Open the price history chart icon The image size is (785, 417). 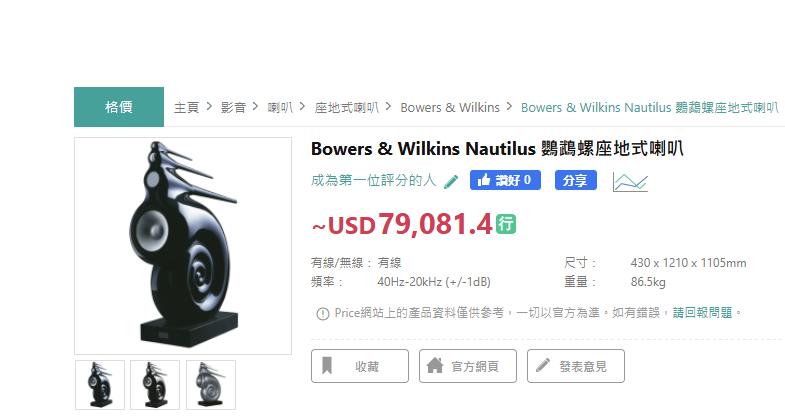(630, 182)
